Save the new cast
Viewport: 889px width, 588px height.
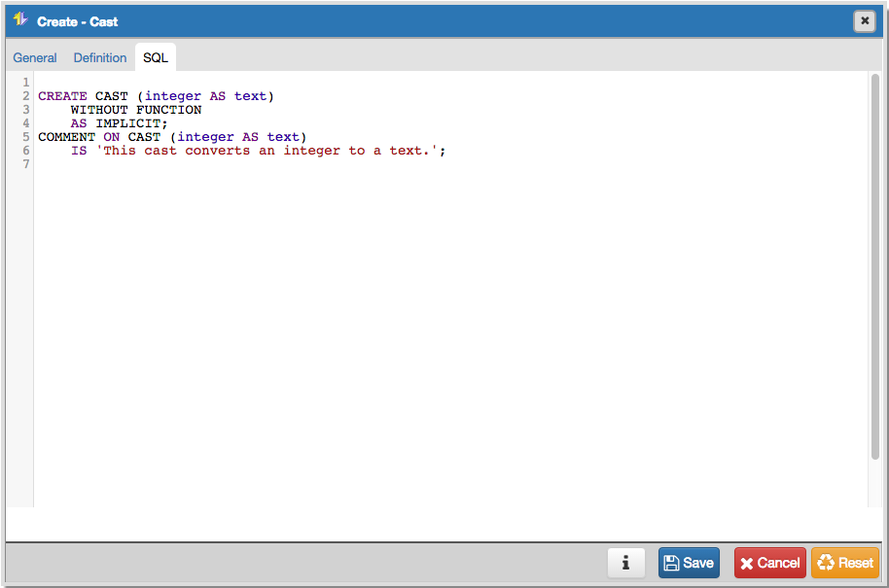click(x=689, y=563)
